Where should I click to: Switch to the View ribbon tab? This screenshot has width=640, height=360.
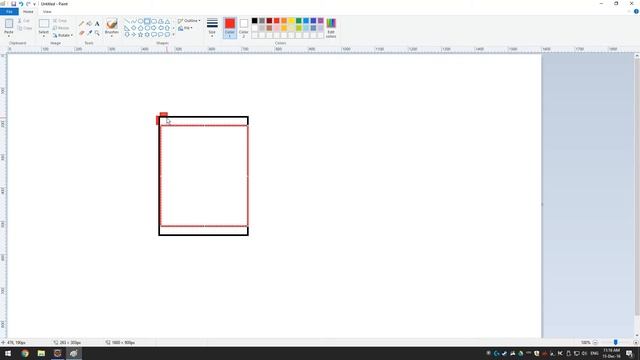47,11
